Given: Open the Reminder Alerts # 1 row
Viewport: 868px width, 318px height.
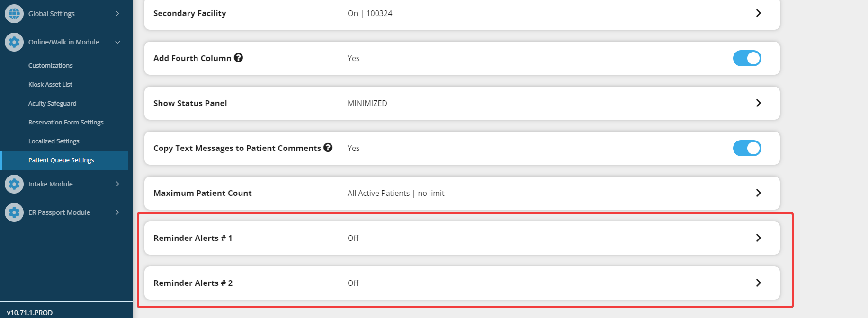Looking at the screenshot, I should point(461,238).
